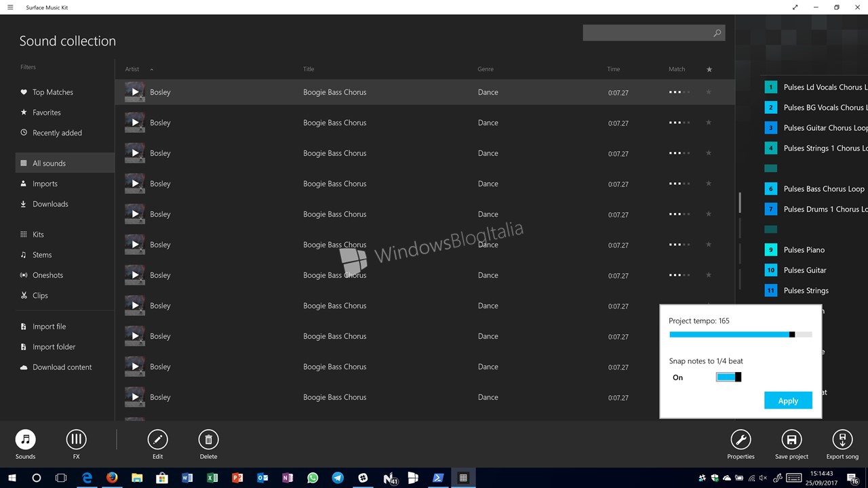Sort by Title column header
Viewport: 868px width, 488px height.
pos(309,69)
